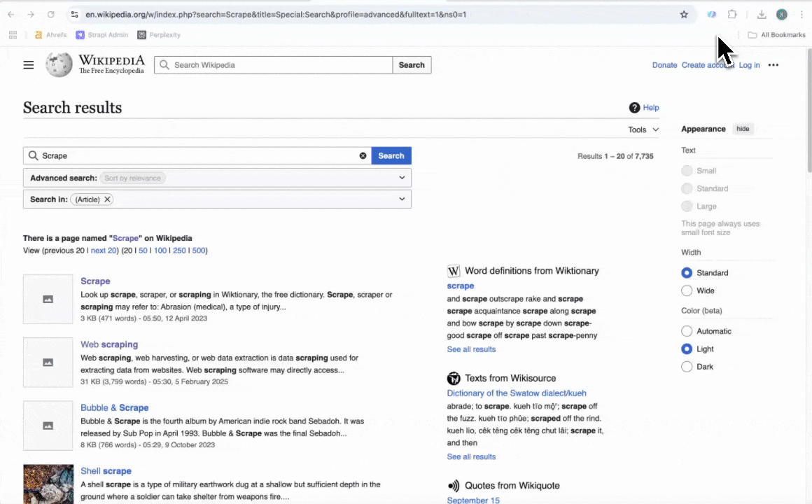Screen dimensions: 812x504
Task: Click the blue Search button
Action: coord(391,155)
